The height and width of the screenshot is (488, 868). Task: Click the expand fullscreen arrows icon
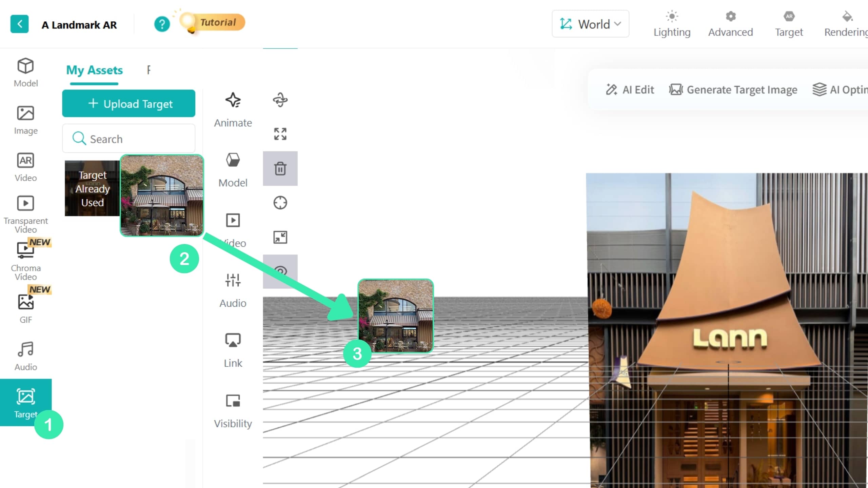[x=280, y=134]
